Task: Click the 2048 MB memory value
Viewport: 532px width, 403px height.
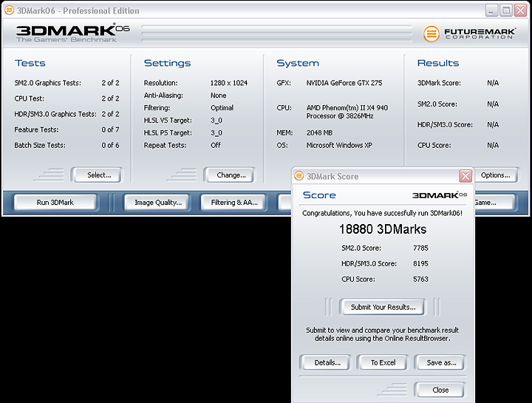Action: [x=320, y=133]
